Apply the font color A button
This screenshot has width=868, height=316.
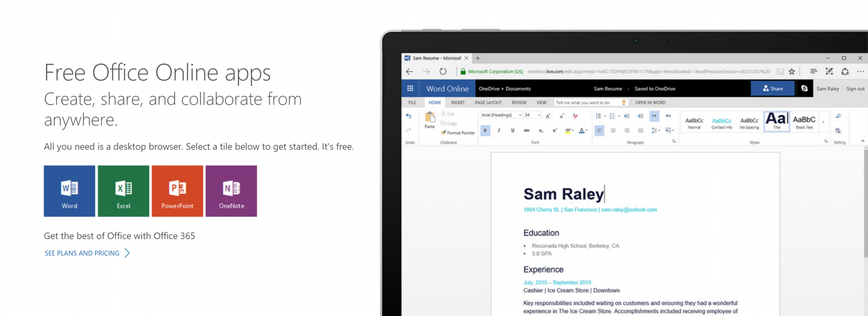(x=581, y=131)
